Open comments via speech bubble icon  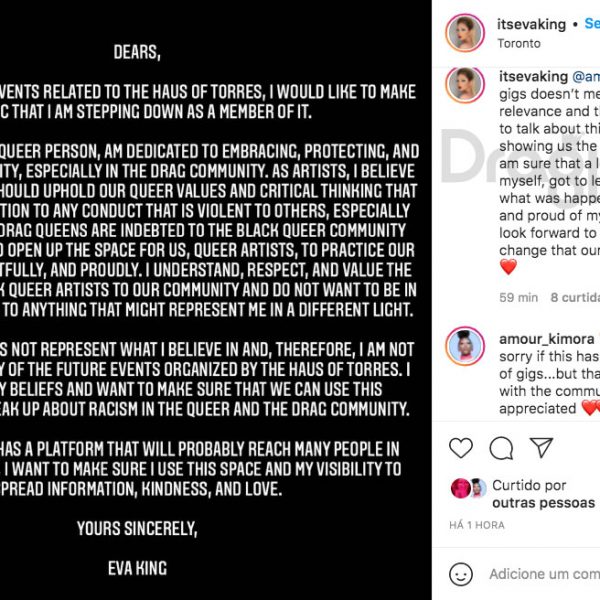pos(501,448)
